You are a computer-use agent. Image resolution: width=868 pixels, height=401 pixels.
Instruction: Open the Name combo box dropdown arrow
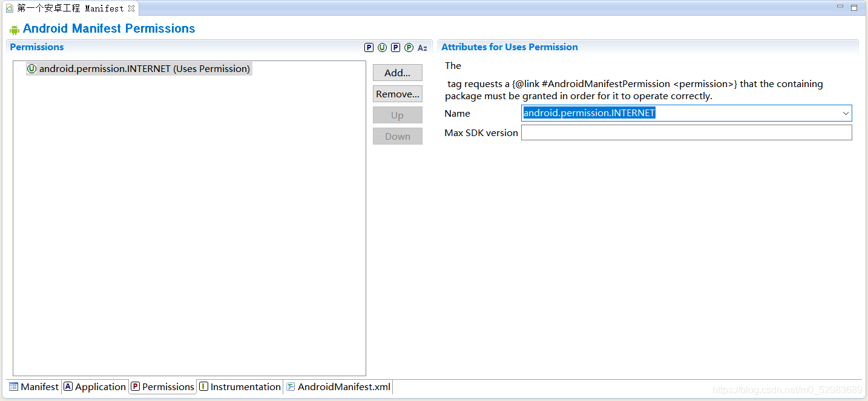(846, 113)
